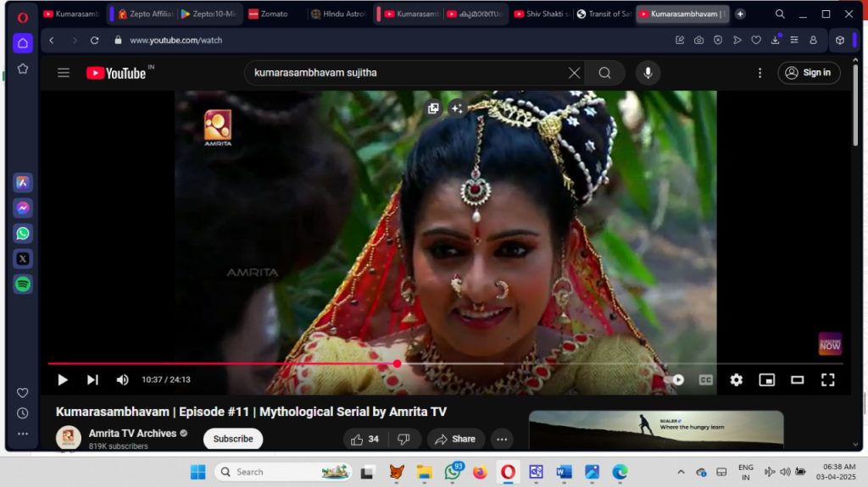Open the Opera downloads icon
The height and width of the screenshot is (487, 868).
coord(775,40)
